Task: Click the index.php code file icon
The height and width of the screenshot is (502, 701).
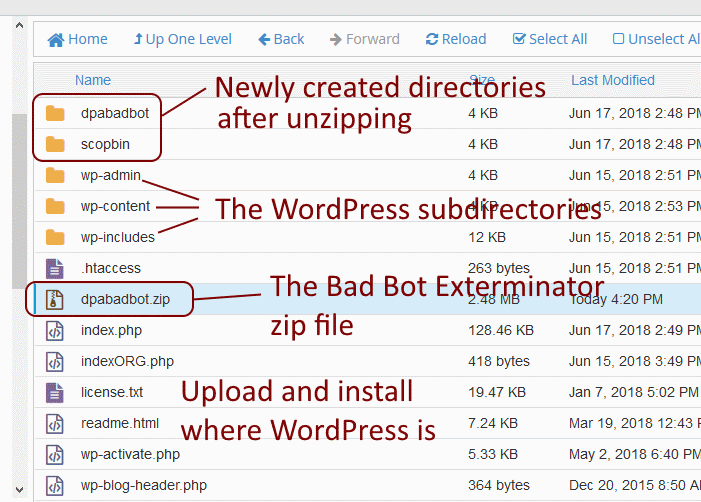Action: click(x=55, y=331)
